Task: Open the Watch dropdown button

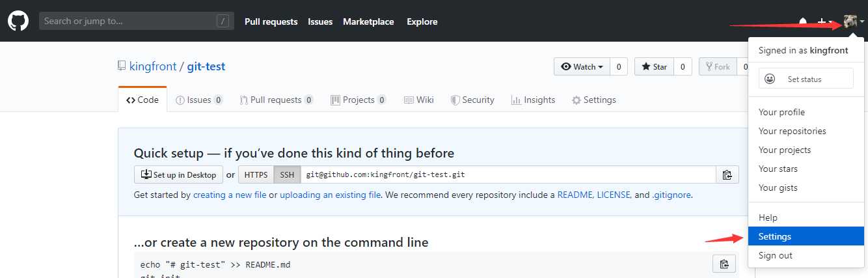Action: pos(582,66)
